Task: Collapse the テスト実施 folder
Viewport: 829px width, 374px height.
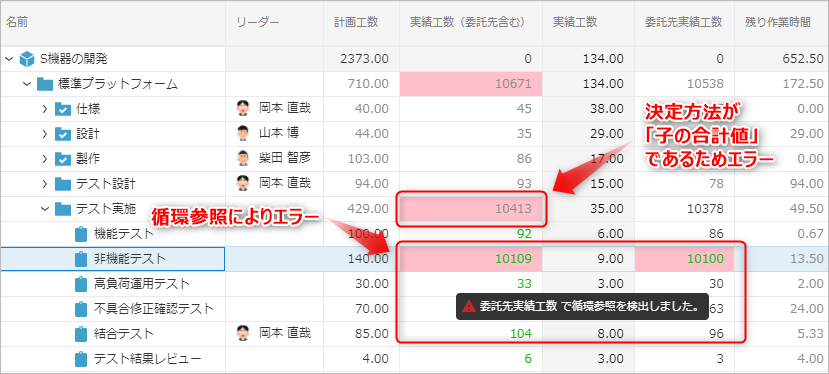Action: point(45,209)
